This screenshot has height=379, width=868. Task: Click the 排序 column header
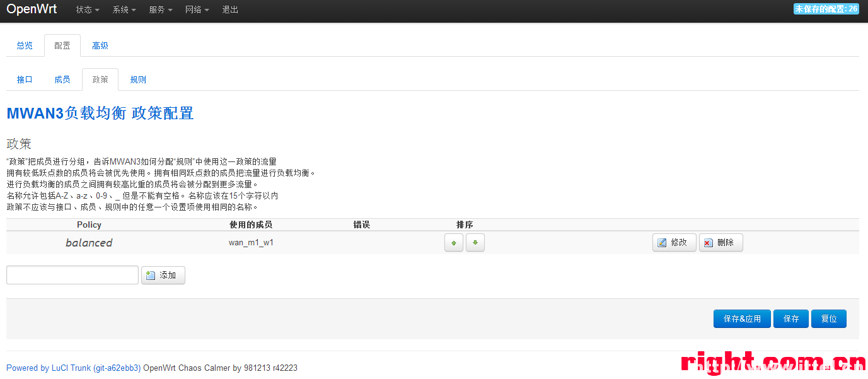pos(465,224)
